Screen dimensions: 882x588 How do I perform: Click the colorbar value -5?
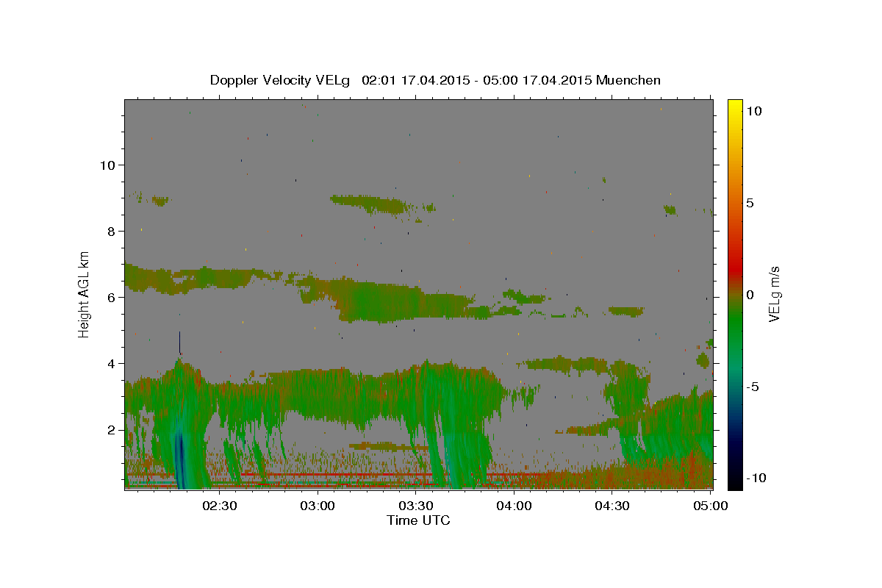pos(753,387)
